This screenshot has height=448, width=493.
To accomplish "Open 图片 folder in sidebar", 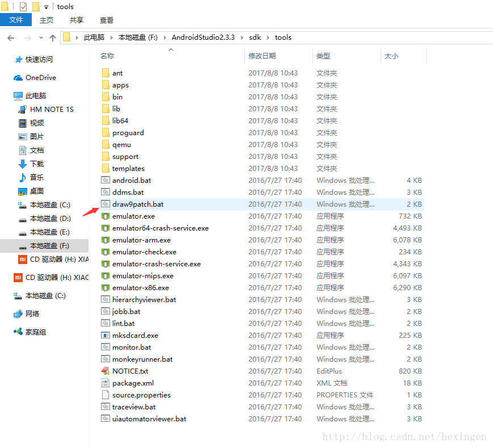I will tap(37, 136).
